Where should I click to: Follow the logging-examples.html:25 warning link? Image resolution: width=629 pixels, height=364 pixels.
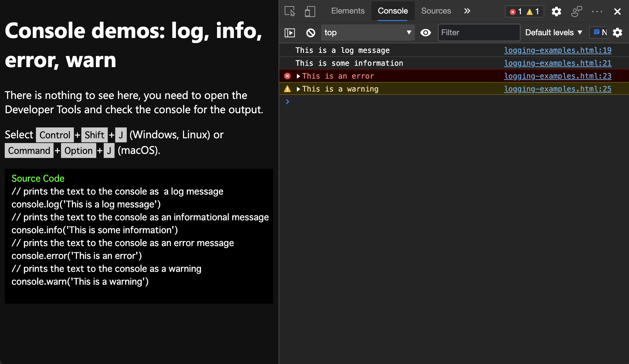pos(557,89)
